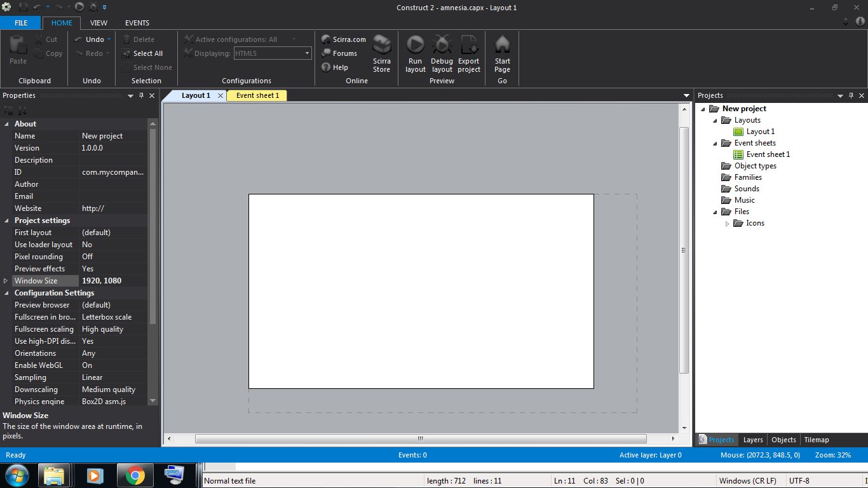
Task: Click the Help question-mark icon
Action: pyautogui.click(x=326, y=67)
